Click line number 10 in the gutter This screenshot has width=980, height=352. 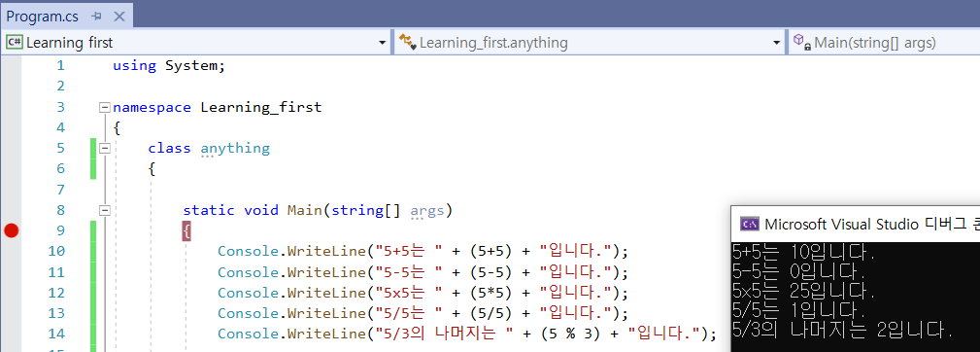click(x=56, y=251)
